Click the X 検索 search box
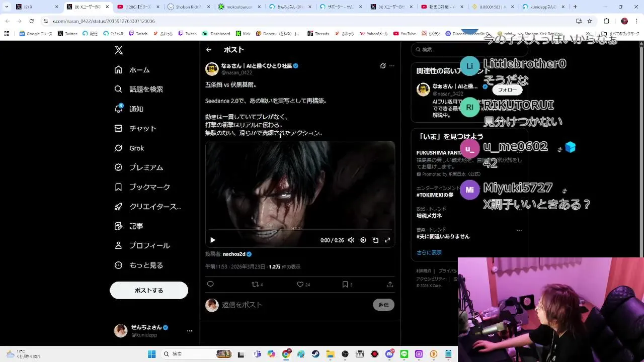Image resolution: width=644 pixels, height=362 pixels. coord(469,49)
